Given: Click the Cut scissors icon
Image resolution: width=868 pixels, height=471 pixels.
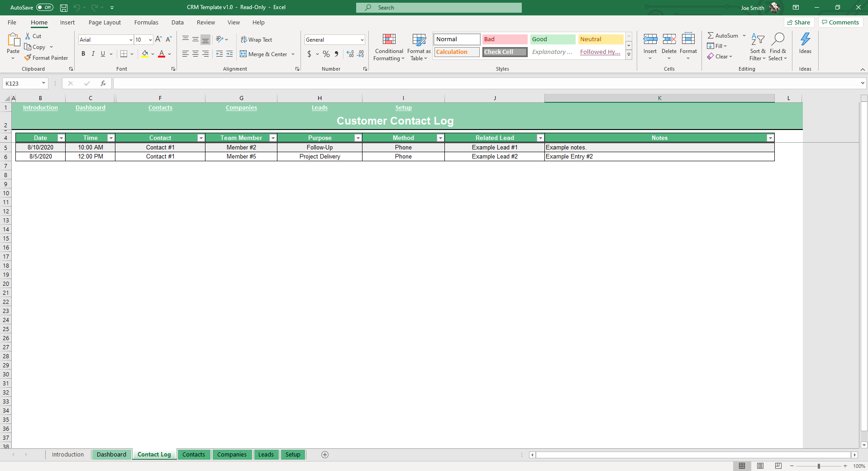Looking at the screenshot, I should 28,36.
